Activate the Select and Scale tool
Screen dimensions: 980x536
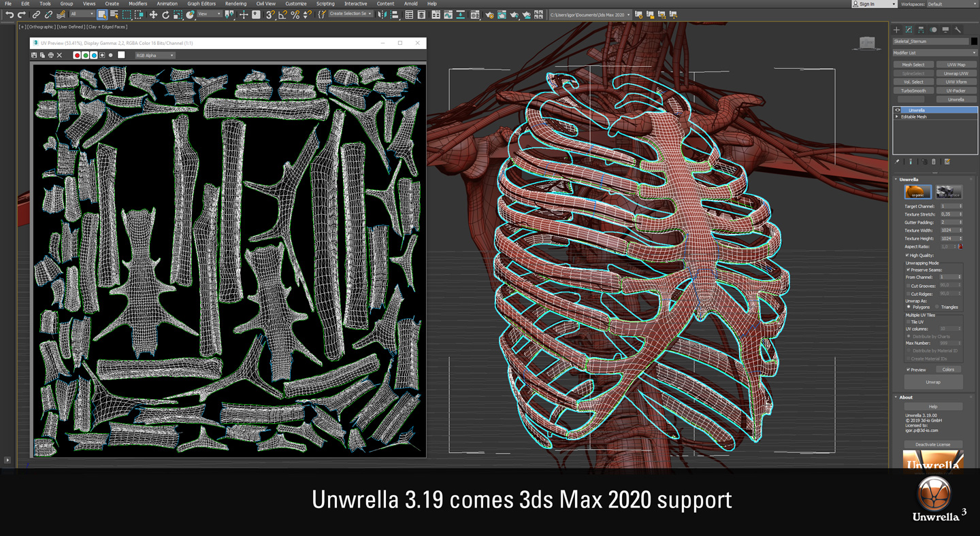pyautogui.click(x=178, y=14)
